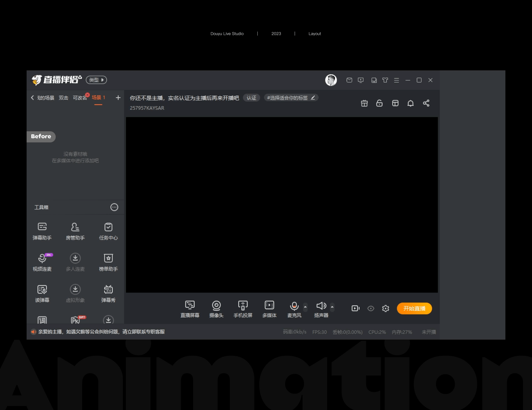Click the FPS:30 status
This screenshot has height=410, width=532.
tap(319, 332)
